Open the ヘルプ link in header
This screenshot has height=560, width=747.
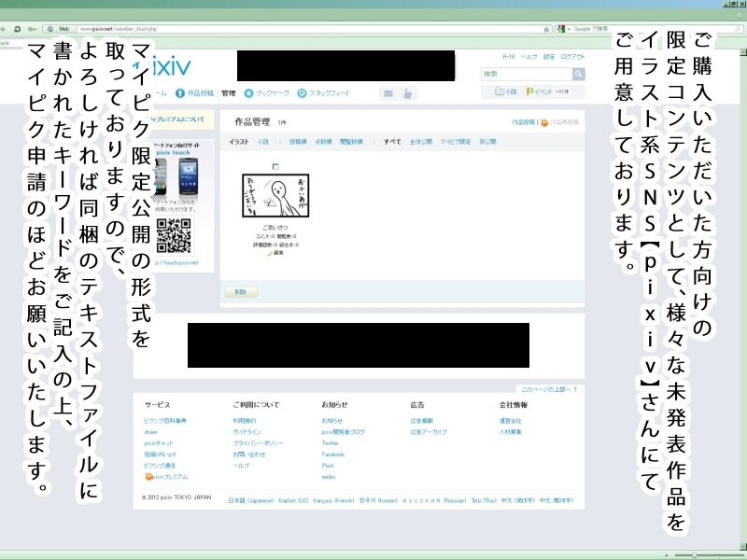pos(529,57)
